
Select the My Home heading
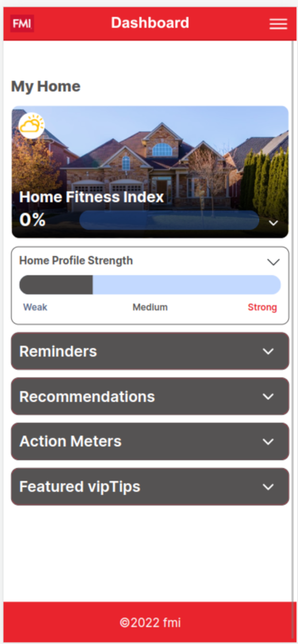tap(45, 86)
